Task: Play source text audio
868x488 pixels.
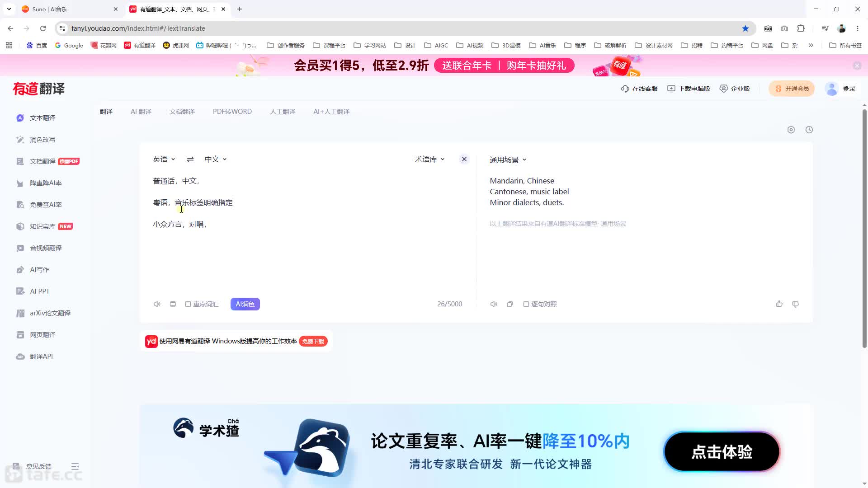Action: [x=157, y=304]
